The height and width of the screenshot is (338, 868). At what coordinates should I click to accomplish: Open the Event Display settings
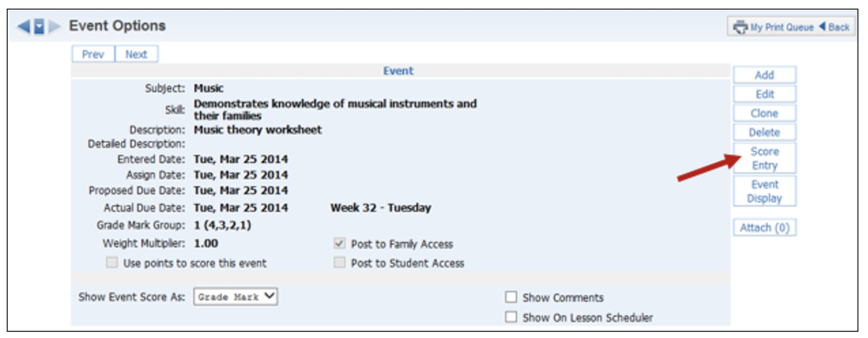764,192
